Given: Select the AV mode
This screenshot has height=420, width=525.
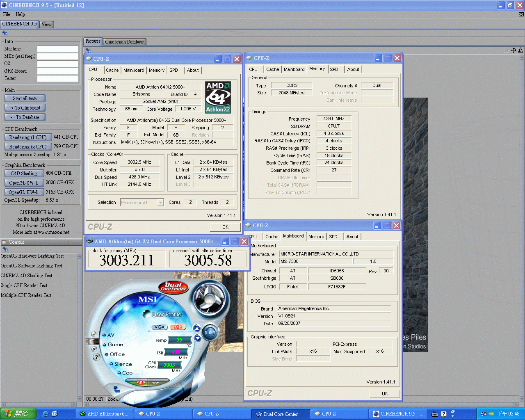Looking at the screenshot, I should (107, 335).
